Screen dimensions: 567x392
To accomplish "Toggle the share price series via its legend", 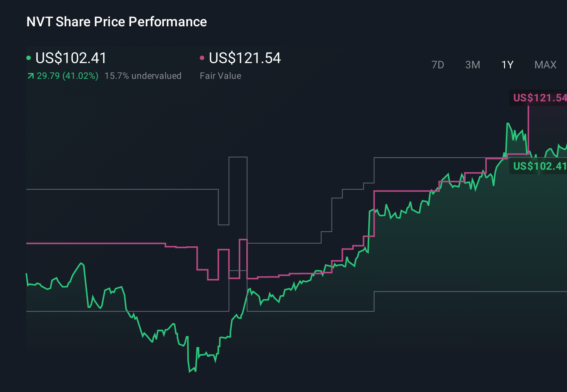I will (71, 58).
